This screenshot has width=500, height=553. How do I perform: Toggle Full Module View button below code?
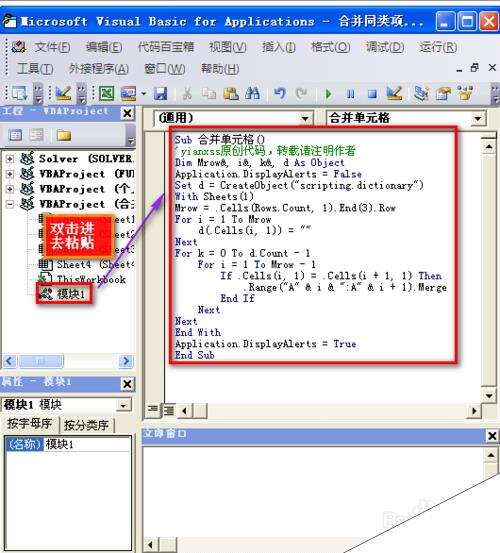(168, 410)
